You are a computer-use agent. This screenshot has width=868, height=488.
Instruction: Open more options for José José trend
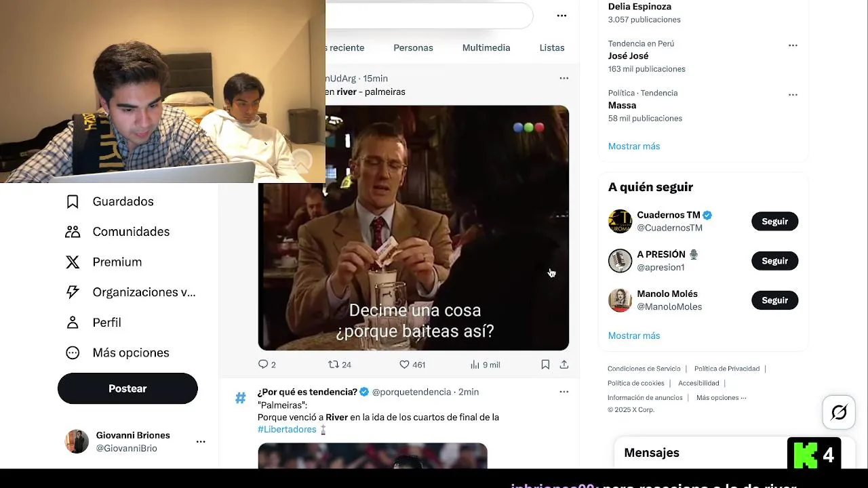793,45
